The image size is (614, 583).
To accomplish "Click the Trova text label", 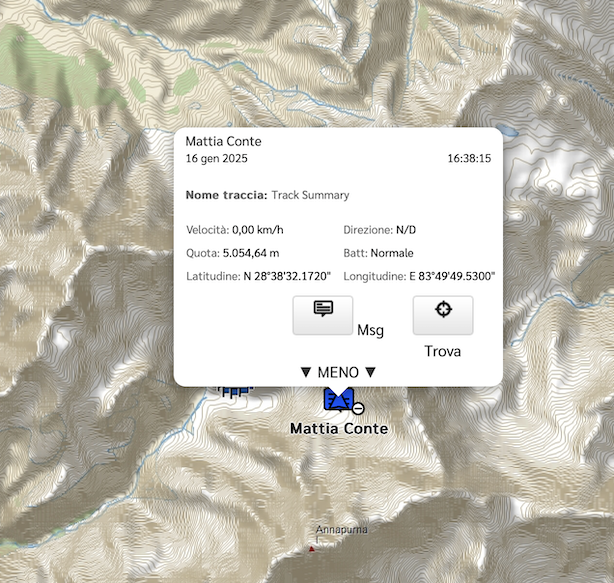I will [442, 351].
